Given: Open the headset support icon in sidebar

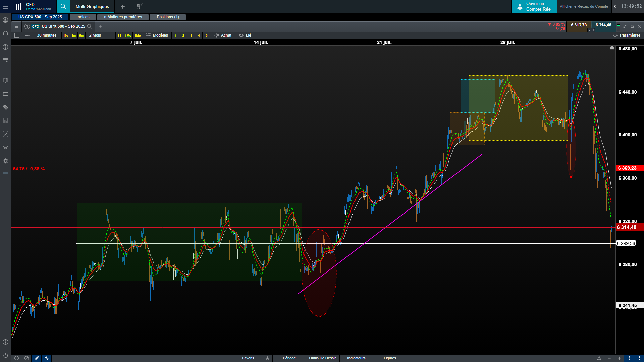Looking at the screenshot, I should point(5,34).
